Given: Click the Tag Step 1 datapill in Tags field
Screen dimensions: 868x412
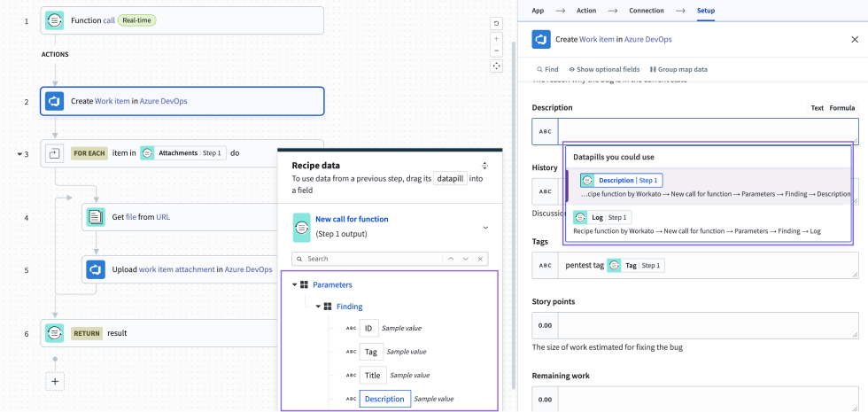Looking at the screenshot, I should [x=636, y=266].
